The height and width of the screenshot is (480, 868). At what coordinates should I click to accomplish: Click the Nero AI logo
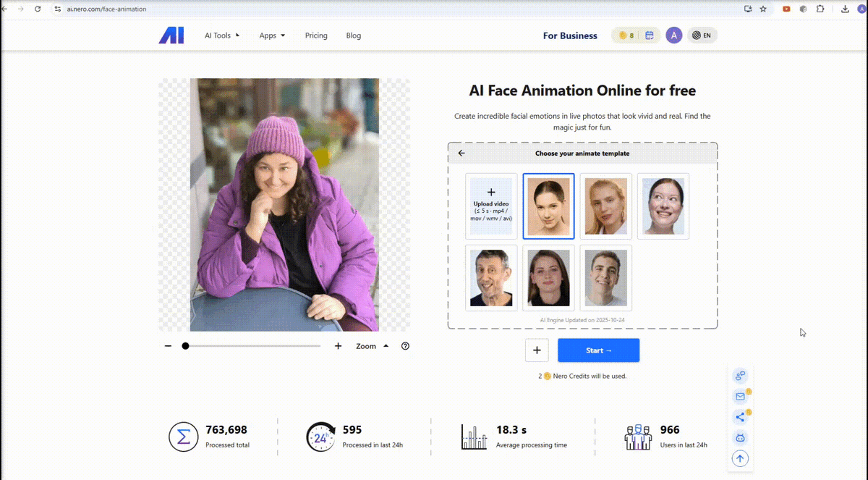[x=171, y=35]
